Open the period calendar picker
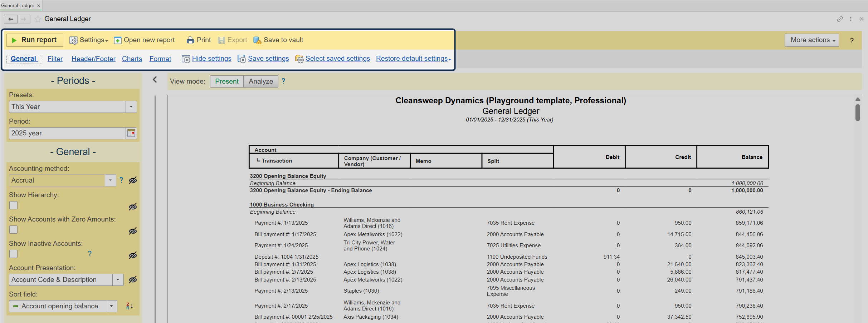The width and height of the screenshot is (868, 323). point(131,133)
